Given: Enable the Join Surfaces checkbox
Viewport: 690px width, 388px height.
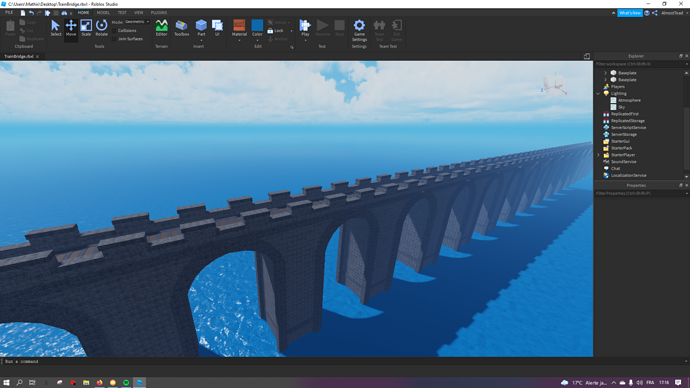Looking at the screenshot, I should (x=114, y=39).
